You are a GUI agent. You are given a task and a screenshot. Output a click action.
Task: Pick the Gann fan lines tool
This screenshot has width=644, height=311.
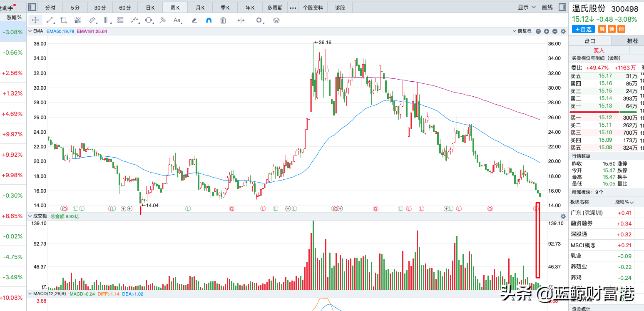pyautogui.click(x=78, y=20)
